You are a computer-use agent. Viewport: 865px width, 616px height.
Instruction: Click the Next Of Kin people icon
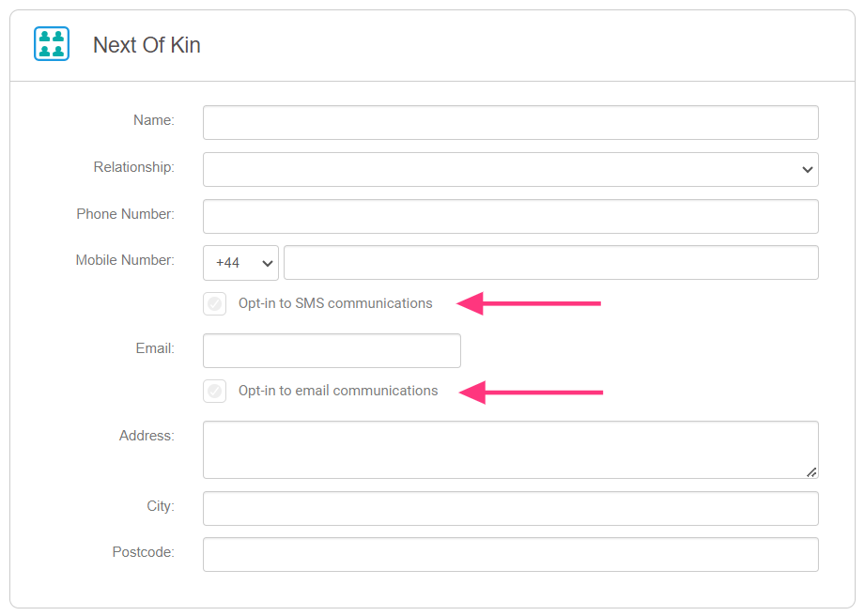52,44
